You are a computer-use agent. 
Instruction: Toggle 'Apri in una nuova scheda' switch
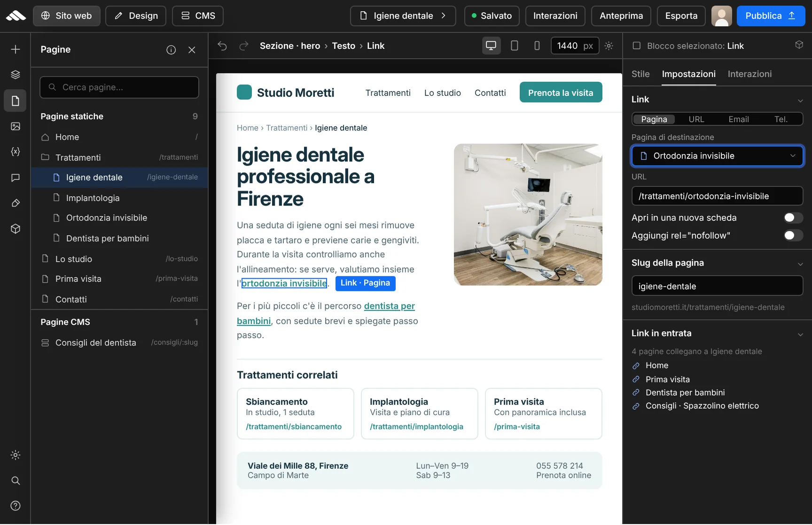[x=793, y=218]
